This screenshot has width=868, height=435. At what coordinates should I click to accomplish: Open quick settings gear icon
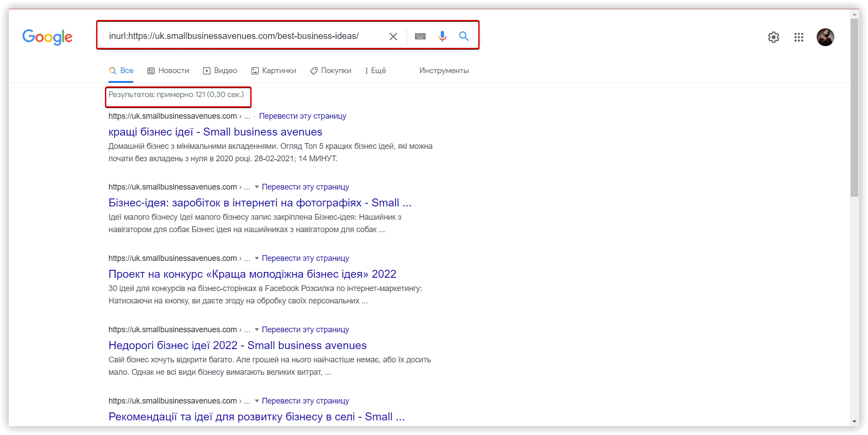[x=774, y=37]
